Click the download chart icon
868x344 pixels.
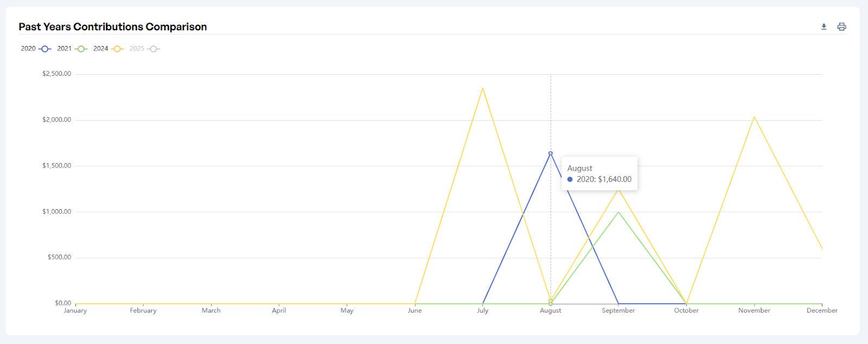[824, 27]
